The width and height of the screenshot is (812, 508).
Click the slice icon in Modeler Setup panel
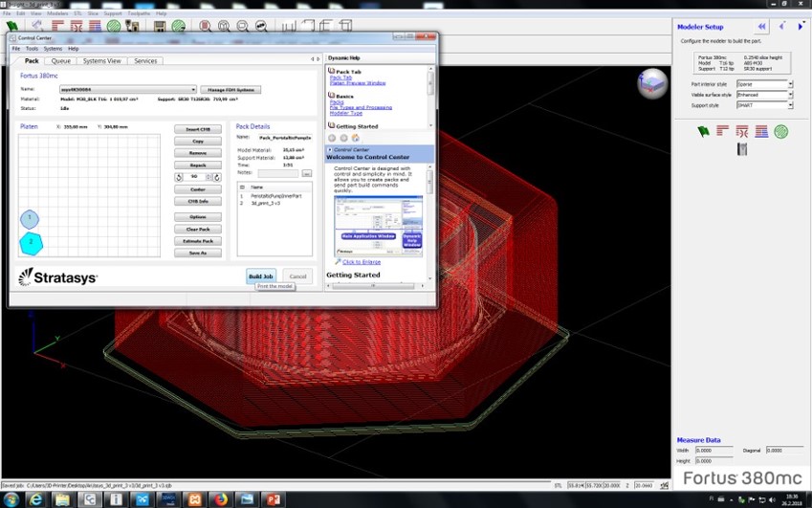click(722, 131)
